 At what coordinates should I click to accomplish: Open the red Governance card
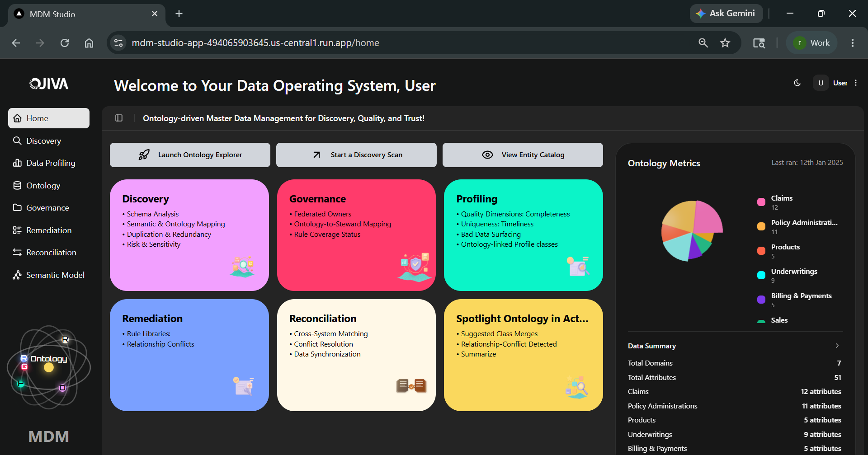click(x=356, y=235)
